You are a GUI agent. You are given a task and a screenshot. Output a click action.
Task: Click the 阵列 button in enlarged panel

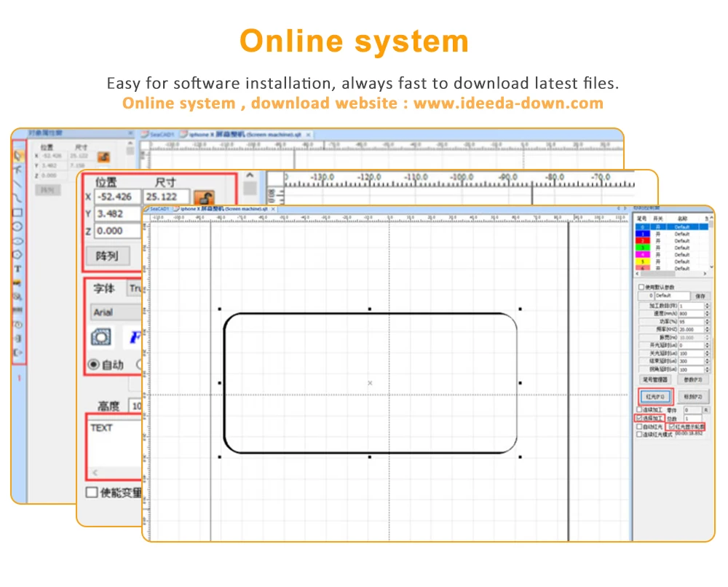pos(108,256)
